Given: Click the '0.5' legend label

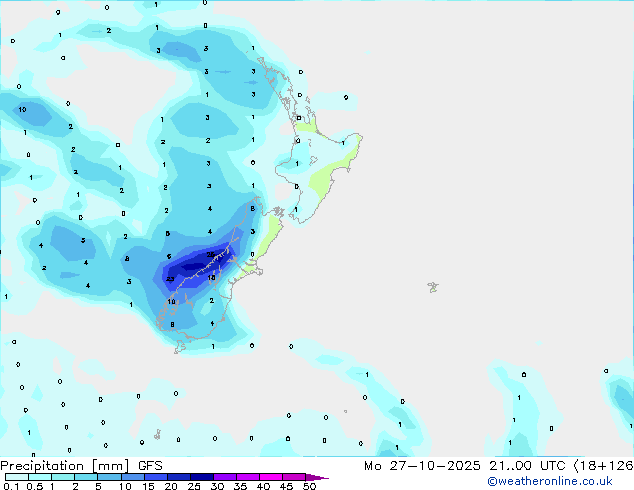Looking at the screenshot, I should 35,486.
